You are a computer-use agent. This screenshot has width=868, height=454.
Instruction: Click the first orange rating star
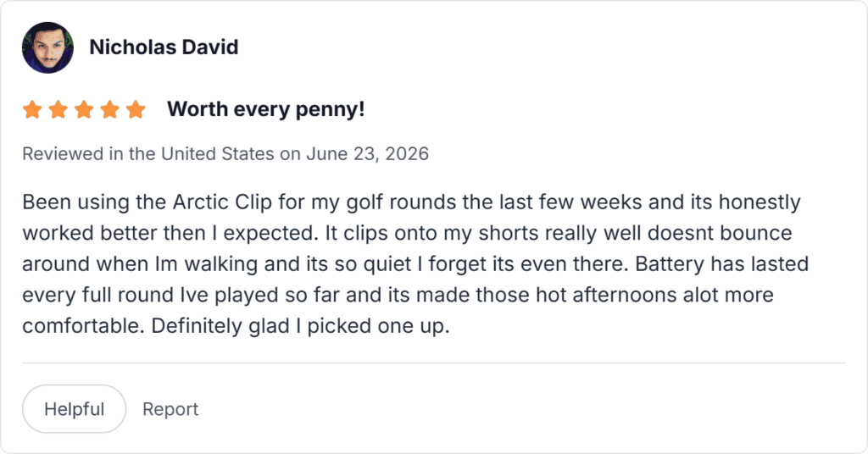tap(32, 109)
